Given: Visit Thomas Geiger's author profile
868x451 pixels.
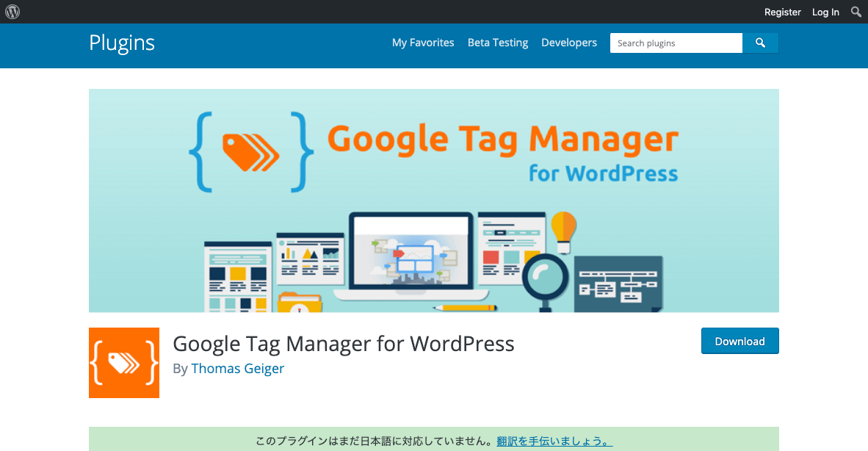Looking at the screenshot, I should (x=237, y=368).
